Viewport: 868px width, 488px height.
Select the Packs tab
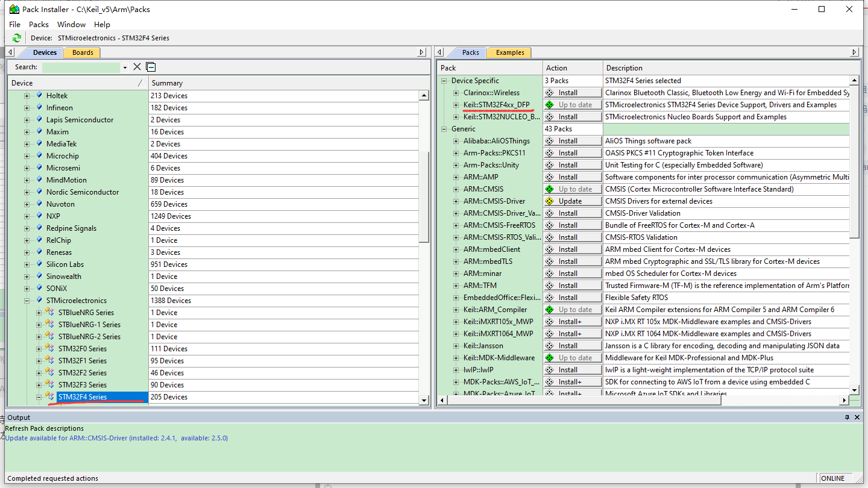click(470, 52)
